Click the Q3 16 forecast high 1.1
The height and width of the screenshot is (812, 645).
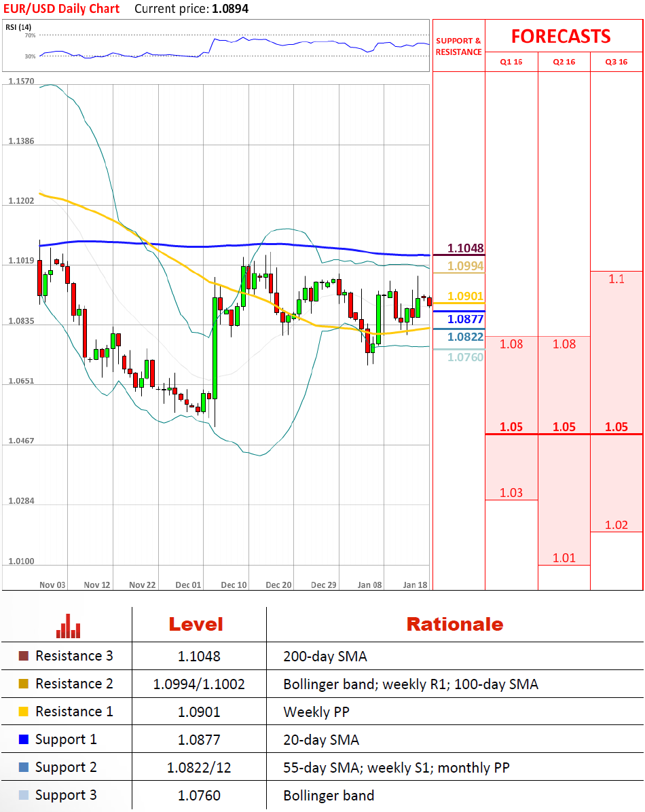[x=616, y=279]
